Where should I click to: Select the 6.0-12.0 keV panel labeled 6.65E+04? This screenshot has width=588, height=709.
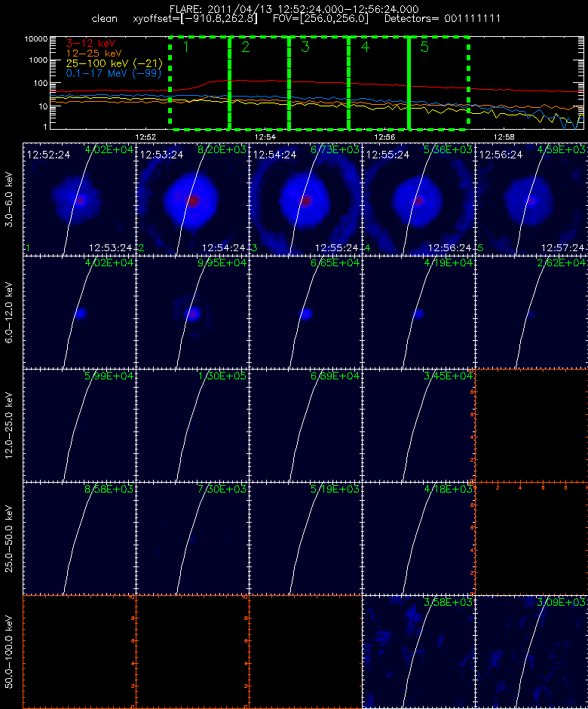pyautogui.click(x=305, y=312)
